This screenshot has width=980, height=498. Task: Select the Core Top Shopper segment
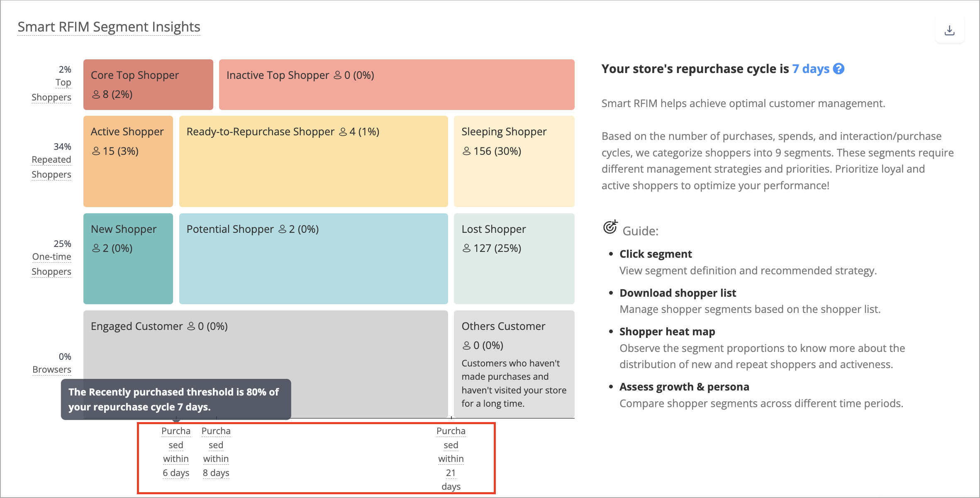[x=148, y=85]
